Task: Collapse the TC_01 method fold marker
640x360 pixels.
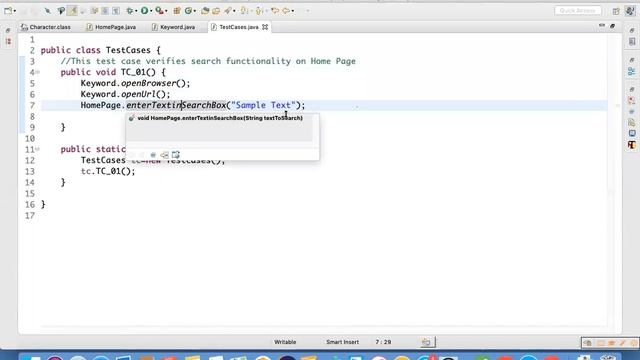Action: point(37,72)
